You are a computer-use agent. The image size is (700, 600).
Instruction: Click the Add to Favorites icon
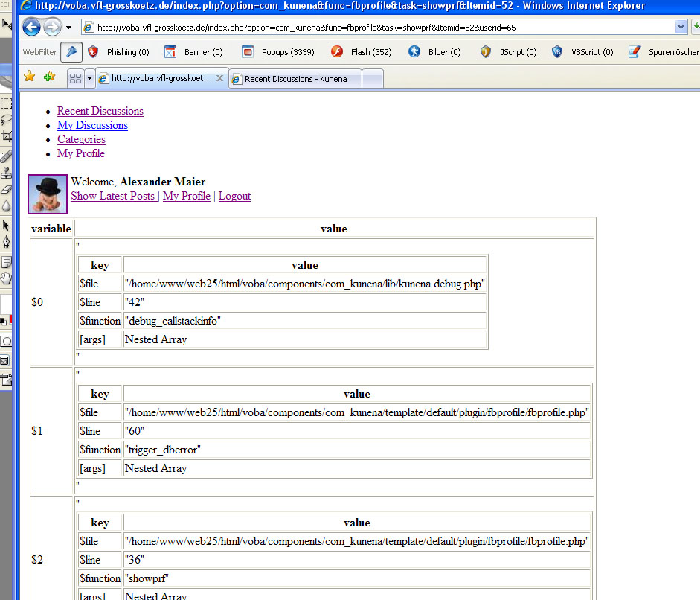point(49,77)
